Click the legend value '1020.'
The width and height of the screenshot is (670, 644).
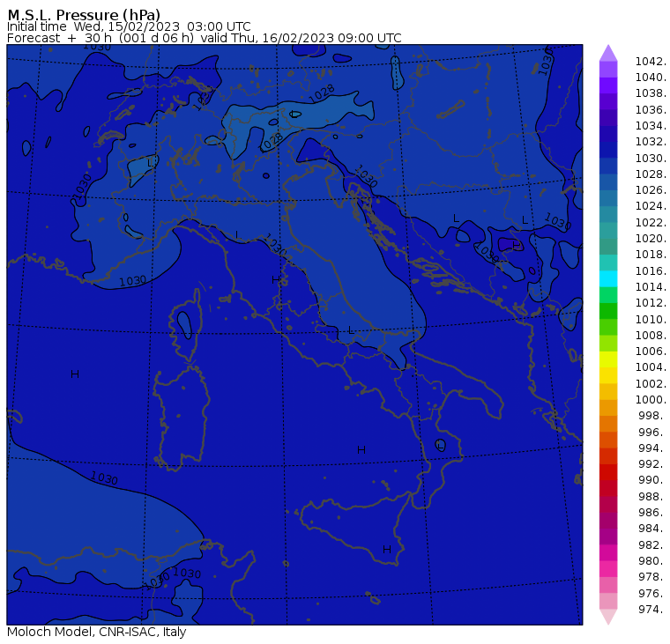651,238
